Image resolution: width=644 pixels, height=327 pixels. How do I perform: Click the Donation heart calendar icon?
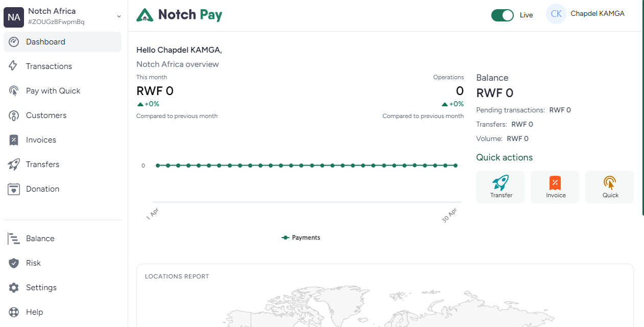pos(14,189)
